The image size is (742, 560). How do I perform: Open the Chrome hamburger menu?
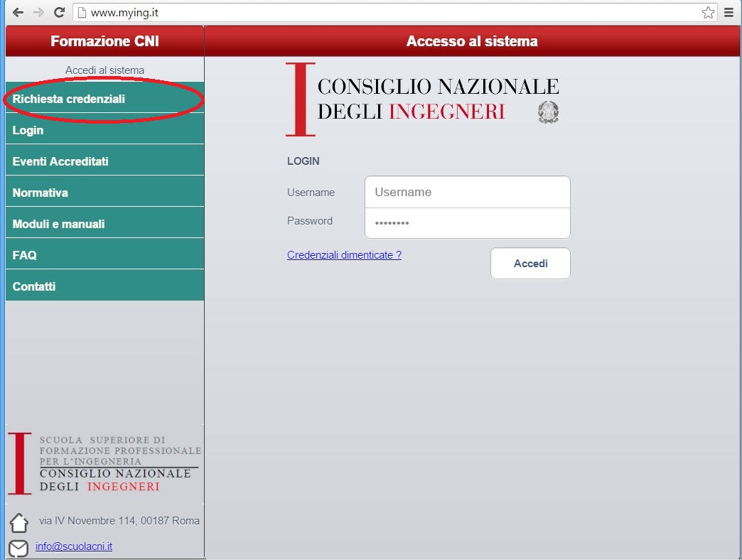point(728,12)
